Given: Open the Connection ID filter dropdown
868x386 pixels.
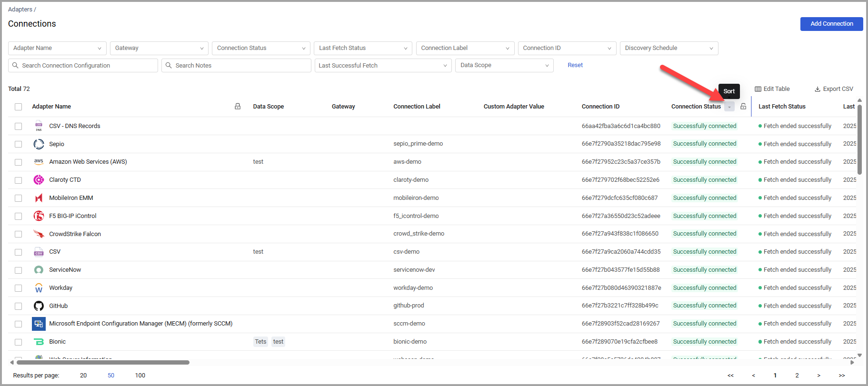Looking at the screenshot, I should pos(567,48).
